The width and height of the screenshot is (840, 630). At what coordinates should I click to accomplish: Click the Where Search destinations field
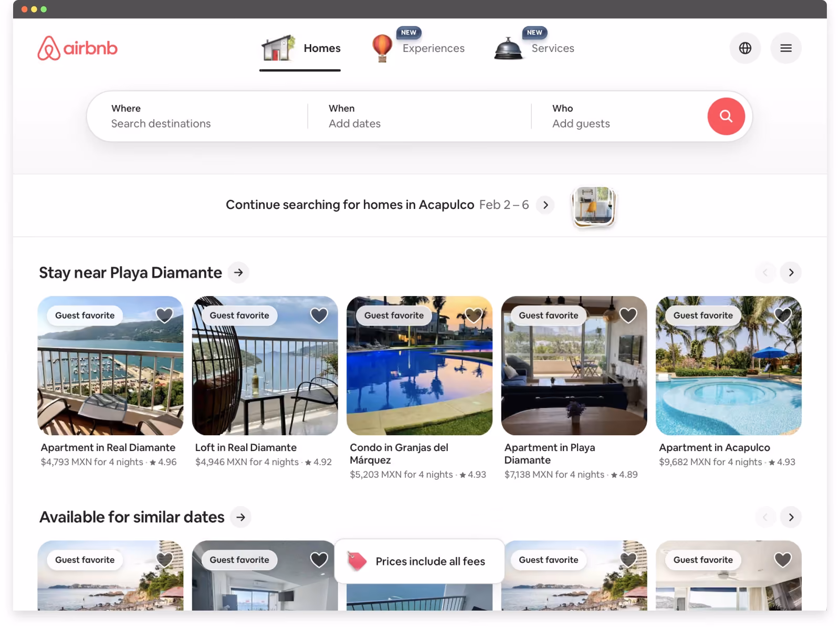197,116
